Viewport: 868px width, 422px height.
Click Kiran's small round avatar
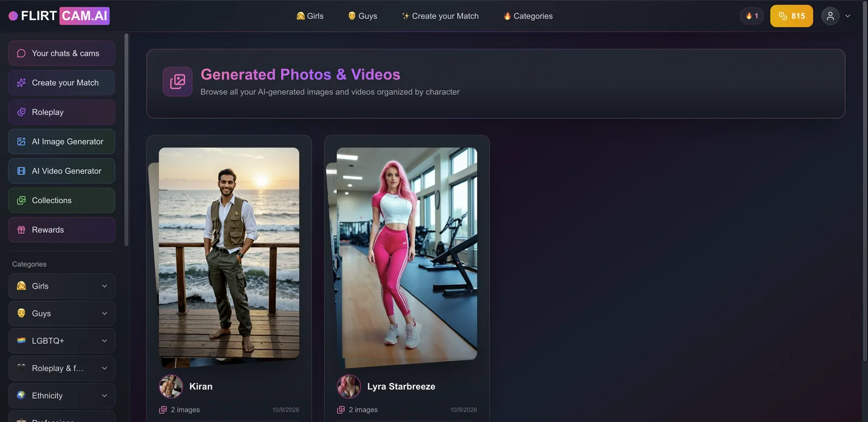click(171, 386)
